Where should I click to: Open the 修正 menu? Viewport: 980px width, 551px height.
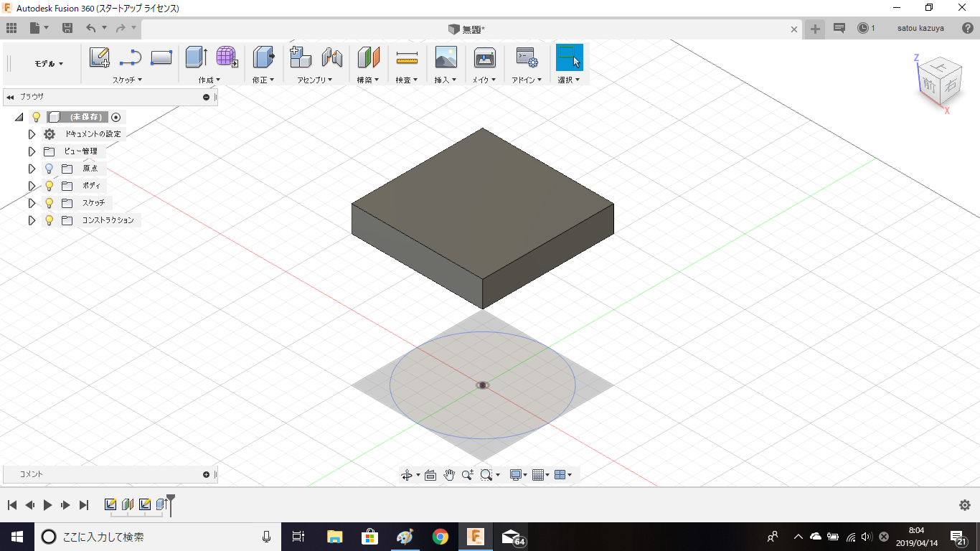(x=263, y=80)
